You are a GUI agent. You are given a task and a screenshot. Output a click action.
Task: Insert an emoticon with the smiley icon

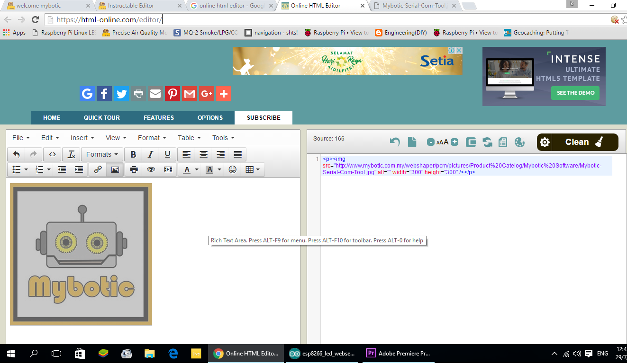[232, 169]
